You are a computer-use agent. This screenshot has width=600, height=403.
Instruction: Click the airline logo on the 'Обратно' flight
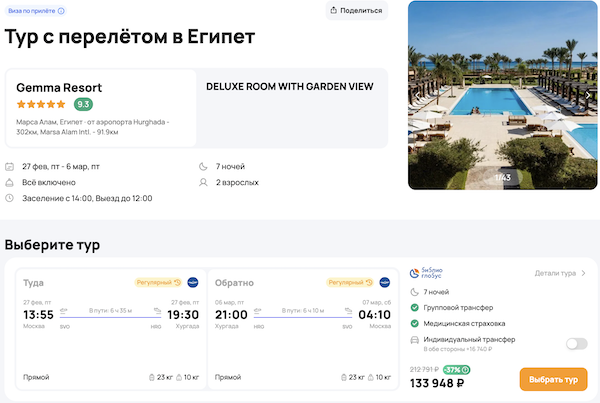point(384,283)
